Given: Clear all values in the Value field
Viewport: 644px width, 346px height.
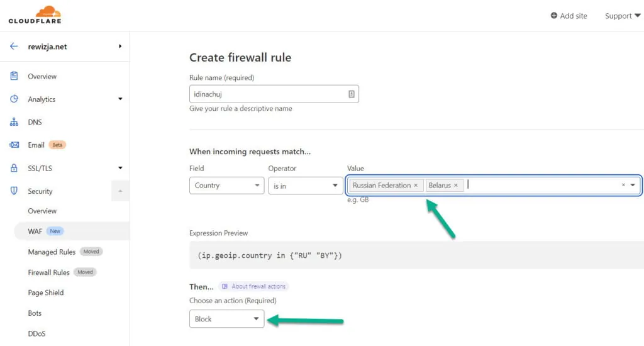Looking at the screenshot, I should pyautogui.click(x=623, y=185).
